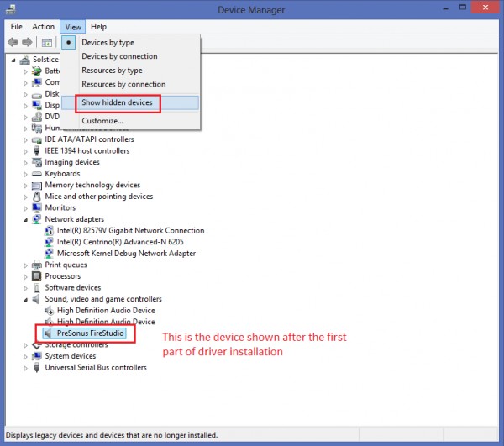
Task: Click the Back arrow toolbar icon
Action: coord(13,42)
